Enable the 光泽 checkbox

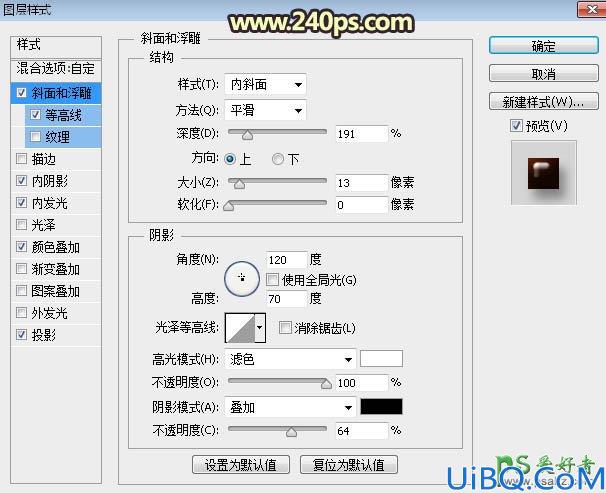pyautogui.click(x=22, y=224)
